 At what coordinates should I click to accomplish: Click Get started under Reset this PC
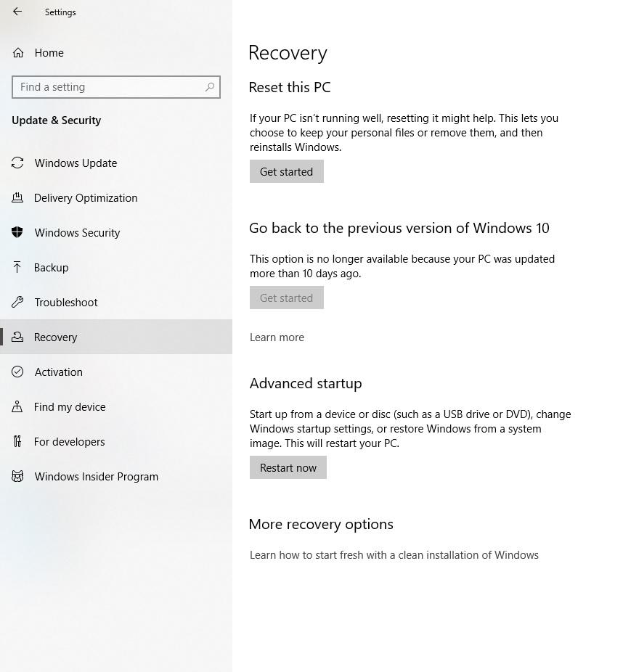(x=286, y=171)
